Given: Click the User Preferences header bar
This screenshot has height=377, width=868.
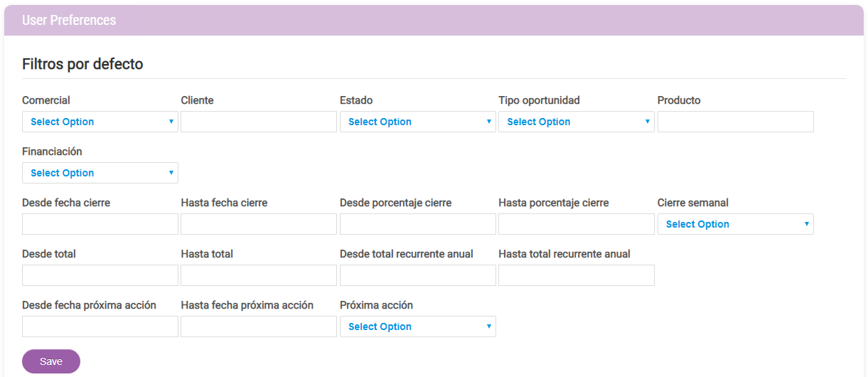Looking at the screenshot, I should [x=434, y=21].
